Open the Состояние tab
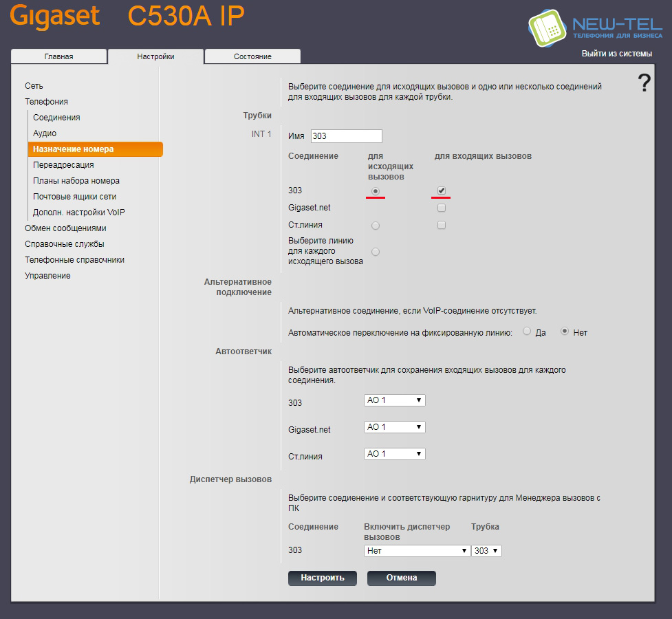The height and width of the screenshot is (619, 672). pyautogui.click(x=252, y=56)
